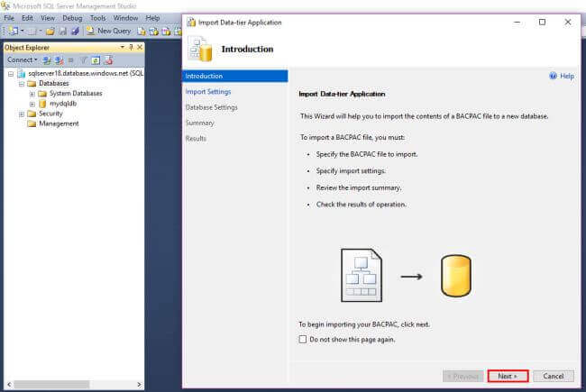Click the Filter funnel icon in Object Explorer
This screenshot has height=392, width=586.
[84, 60]
